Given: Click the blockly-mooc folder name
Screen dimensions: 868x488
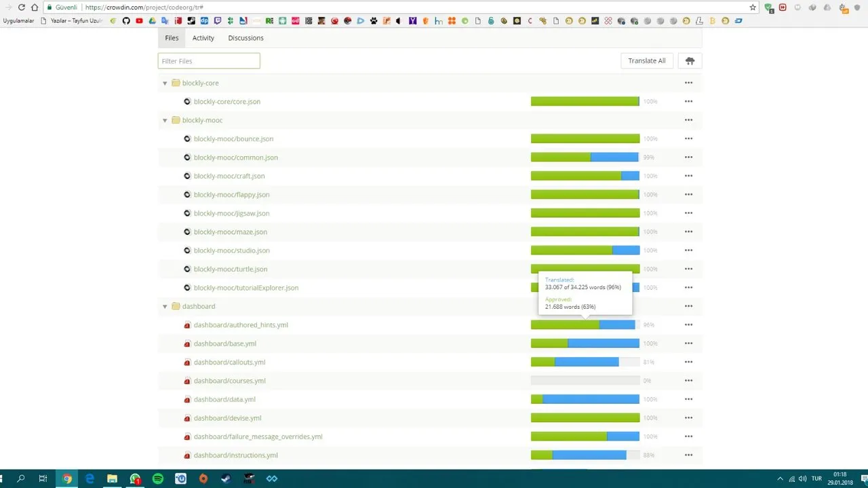Looking at the screenshot, I should tap(202, 120).
